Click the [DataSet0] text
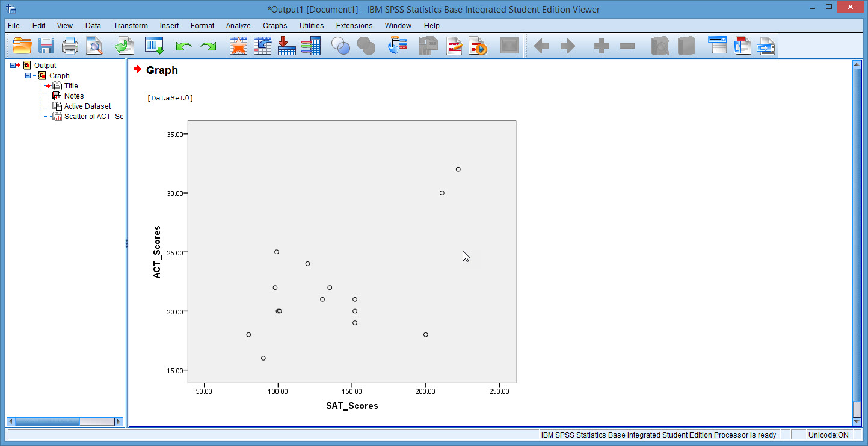 click(x=170, y=97)
